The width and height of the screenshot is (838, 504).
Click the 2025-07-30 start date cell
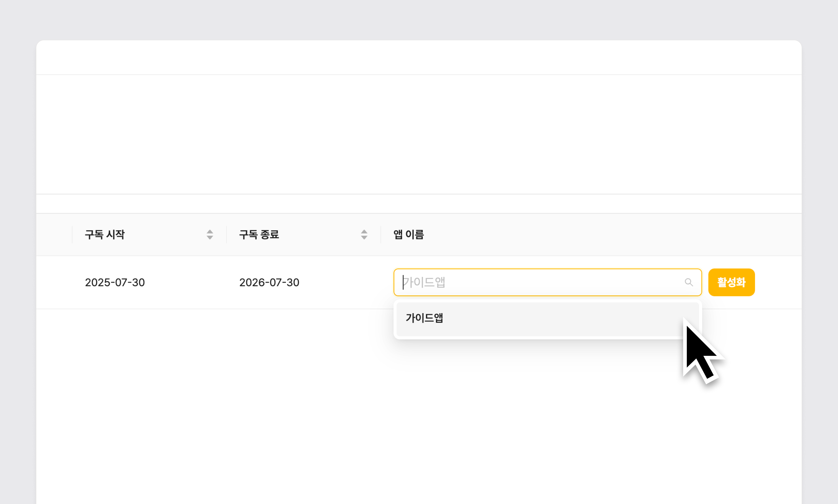[x=115, y=282]
